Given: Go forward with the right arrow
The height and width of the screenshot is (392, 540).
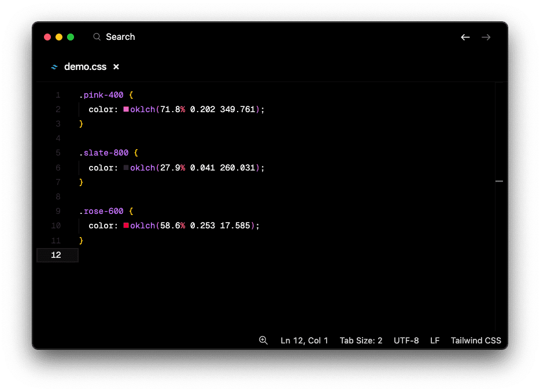Looking at the screenshot, I should 486,37.
